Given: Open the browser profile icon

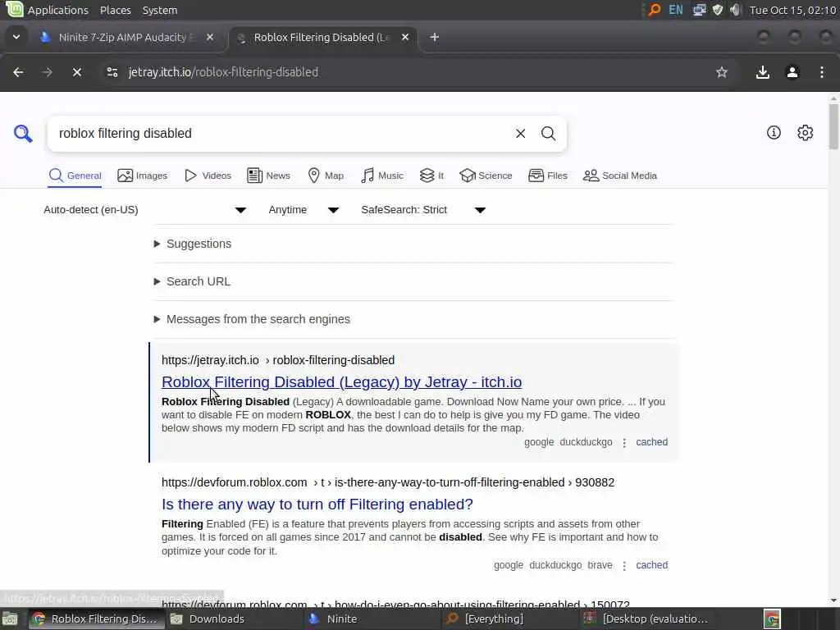Looking at the screenshot, I should point(792,72).
